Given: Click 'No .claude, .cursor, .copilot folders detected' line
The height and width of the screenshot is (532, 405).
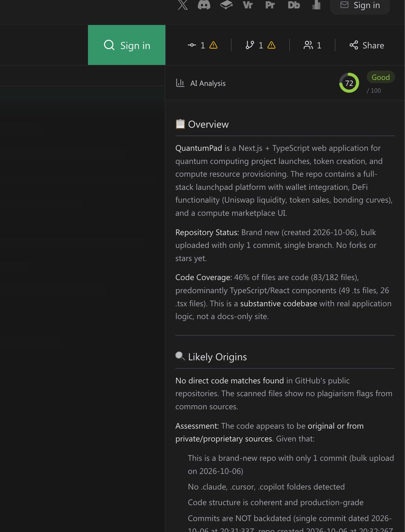Looking at the screenshot, I should (x=266, y=487).
